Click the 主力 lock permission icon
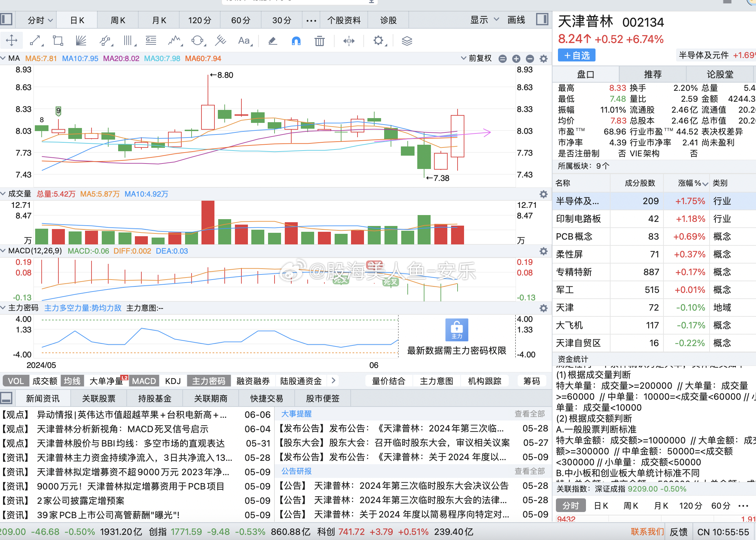The width and height of the screenshot is (756, 540). (457, 330)
